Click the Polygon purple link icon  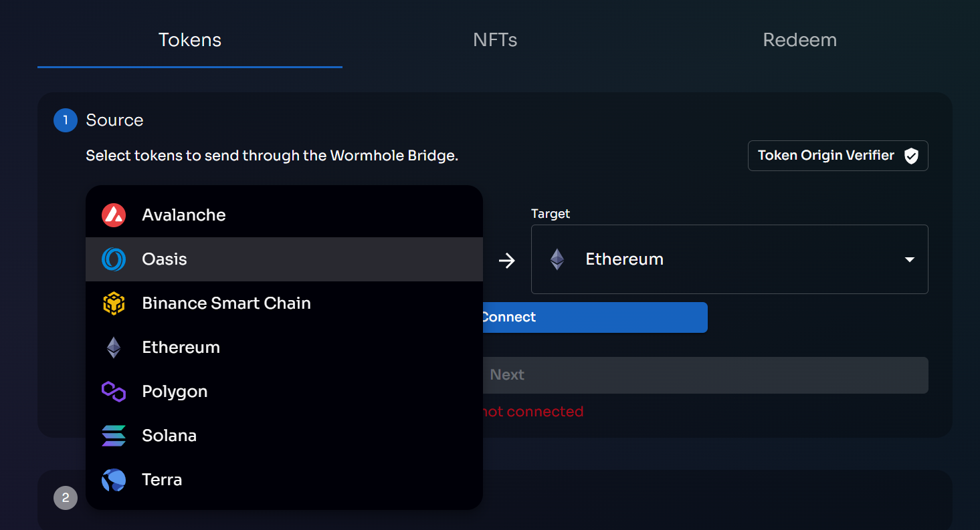tap(114, 392)
